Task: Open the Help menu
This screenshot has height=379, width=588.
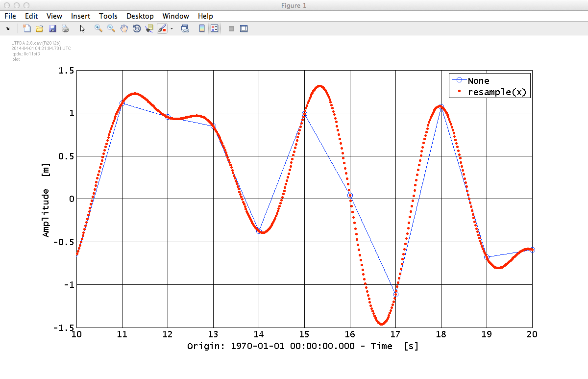Action: click(x=205, y=16)
